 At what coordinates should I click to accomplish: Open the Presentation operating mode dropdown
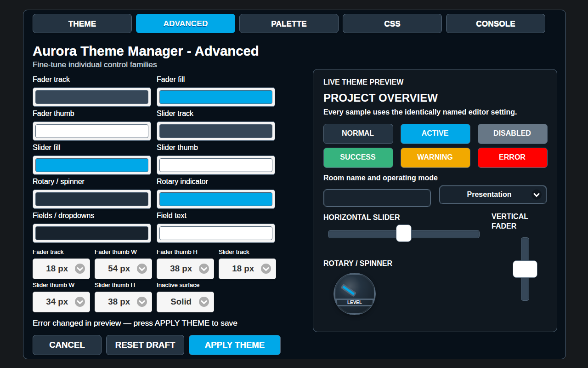493,195
